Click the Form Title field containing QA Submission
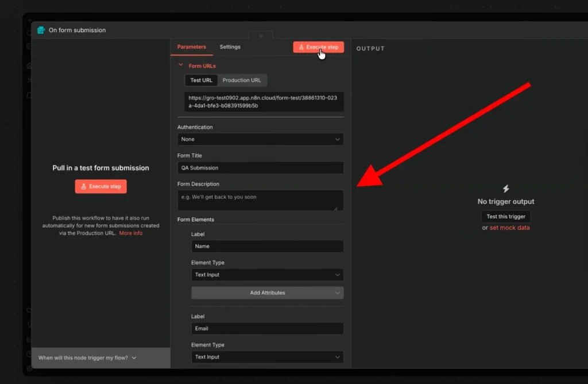588x384 pixels. point(260,167)
